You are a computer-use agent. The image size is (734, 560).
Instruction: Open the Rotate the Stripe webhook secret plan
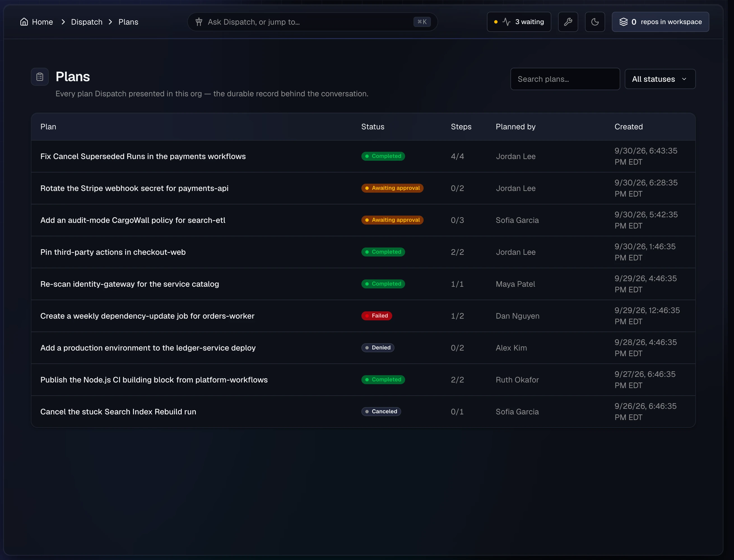coord(134,188)
